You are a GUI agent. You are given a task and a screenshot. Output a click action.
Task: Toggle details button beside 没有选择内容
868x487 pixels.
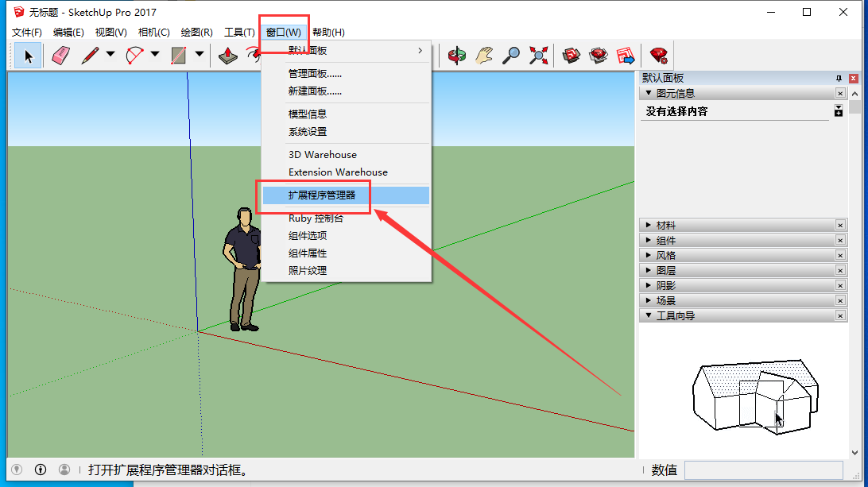click(839, 111)
